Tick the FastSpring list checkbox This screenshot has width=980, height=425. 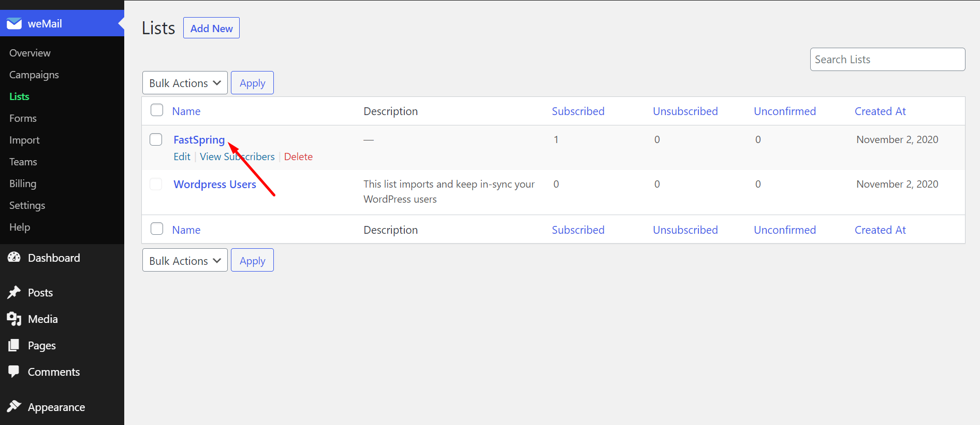156,139
